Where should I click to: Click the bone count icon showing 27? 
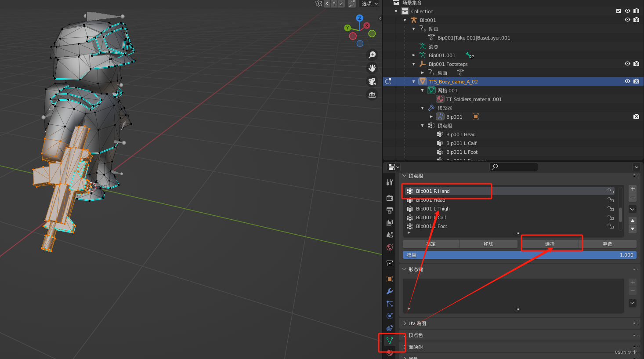[x=469, y=55]
